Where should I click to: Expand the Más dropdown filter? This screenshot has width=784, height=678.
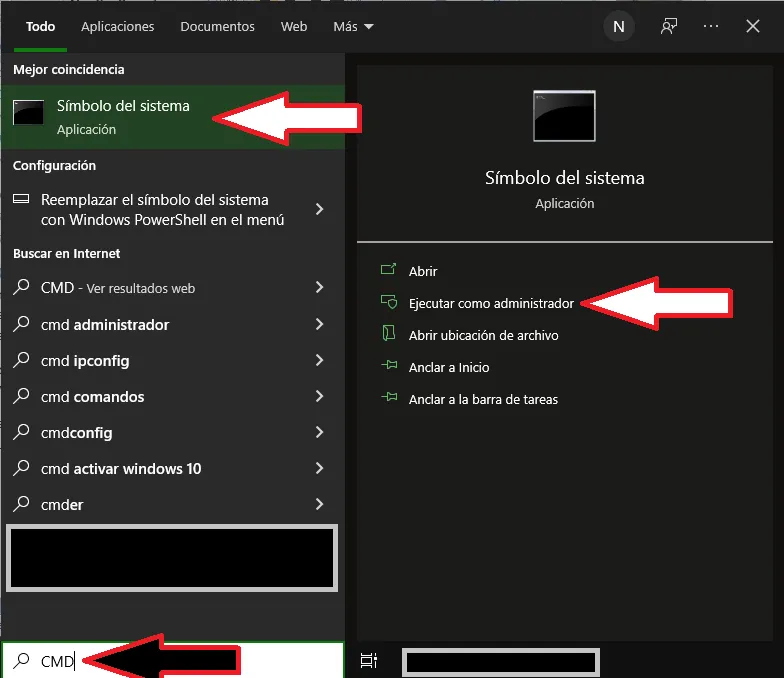[353, 27]
